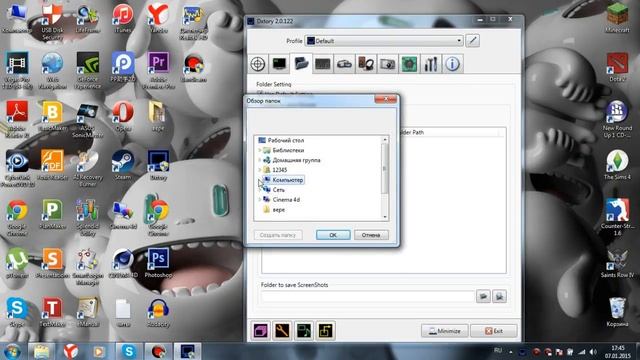Viewport: 640px width, 360px height.
Task: Open the blue Information tab in Dxtory
Action: tap(452, 64)
